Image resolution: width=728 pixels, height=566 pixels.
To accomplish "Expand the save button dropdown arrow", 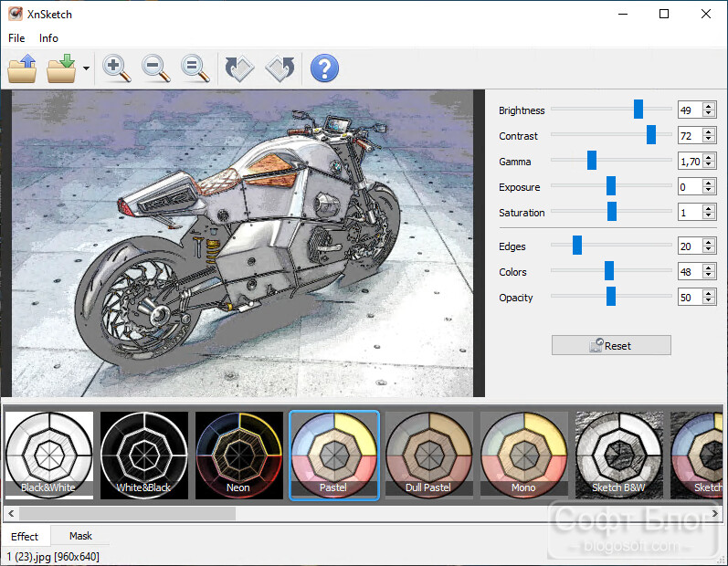I will pyautogui.click(x=86, y=68).
